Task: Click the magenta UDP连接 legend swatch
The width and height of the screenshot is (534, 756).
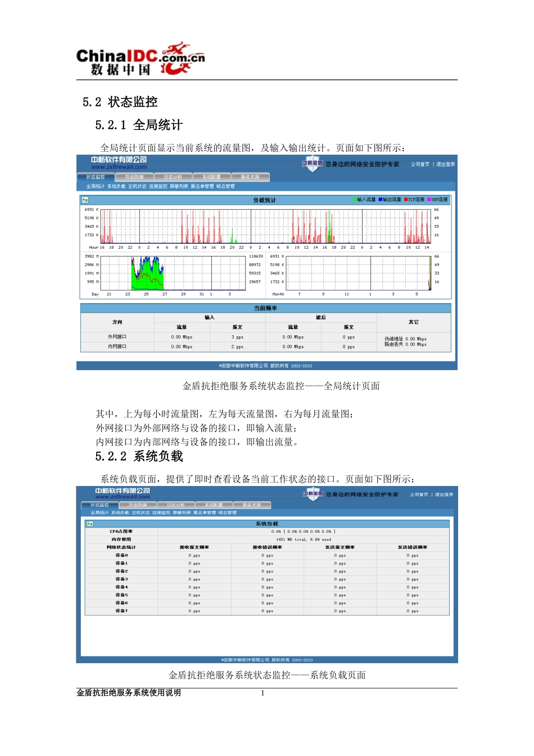Action: 429,200
